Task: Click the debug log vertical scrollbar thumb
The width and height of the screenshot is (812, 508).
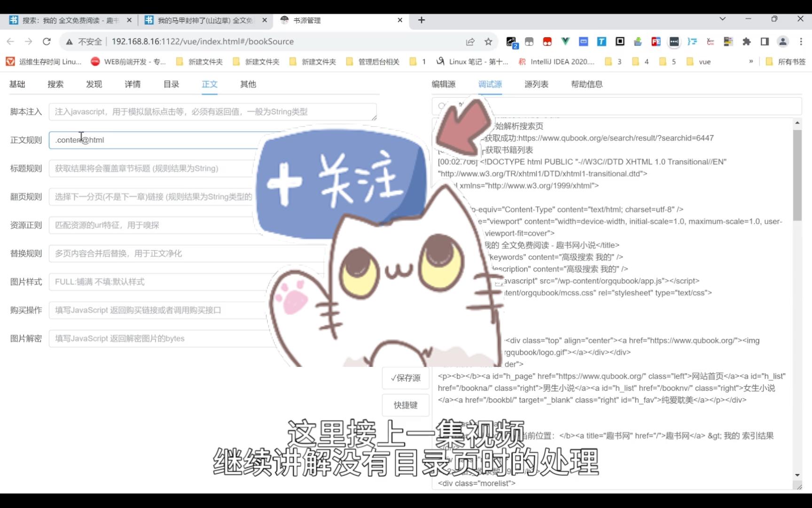Action: pyautogui.click(x=797, y=175)
